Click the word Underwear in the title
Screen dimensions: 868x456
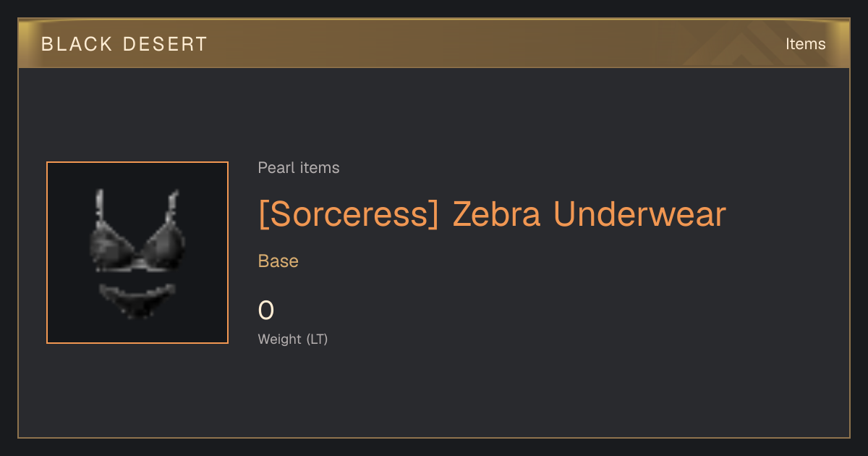[x=639, y=215]
